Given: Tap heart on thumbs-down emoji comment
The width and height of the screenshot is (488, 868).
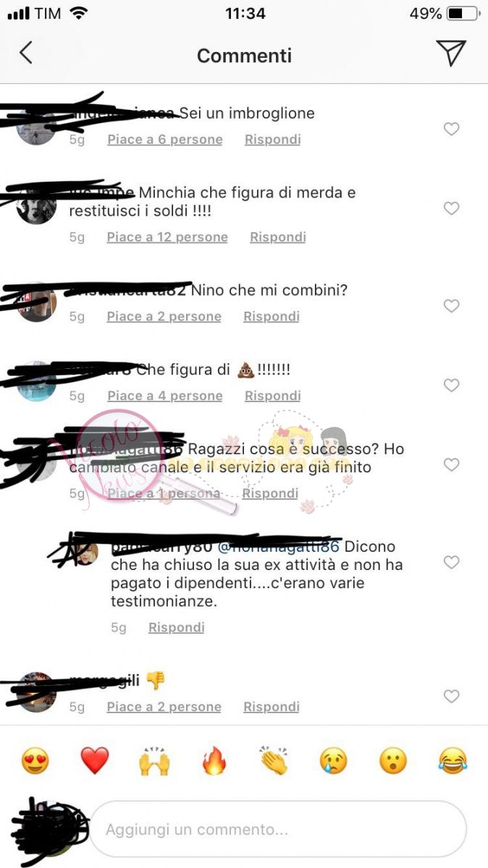Looking at the screenshot, I should [x=451, y=696].
